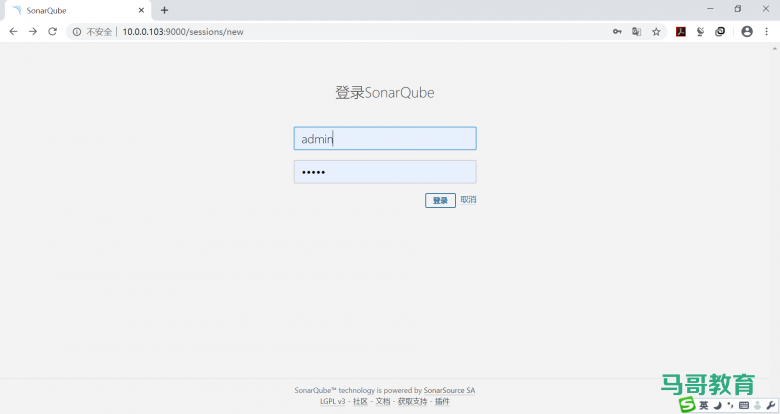The width and height of the screenshot is (780, 414).
Task: Close the SonarQube browser tab
Action: coord(141,10)
